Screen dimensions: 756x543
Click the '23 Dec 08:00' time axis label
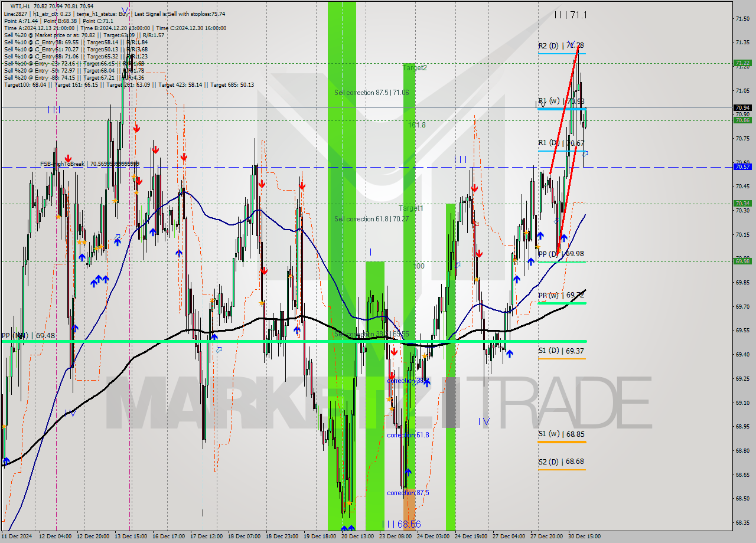(x=395, y=537)
